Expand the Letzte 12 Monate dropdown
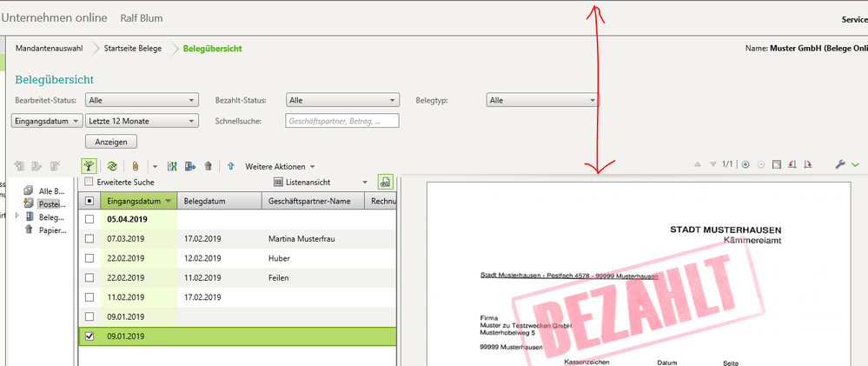This screenshot has width=868, height=366. coord(142,121)
